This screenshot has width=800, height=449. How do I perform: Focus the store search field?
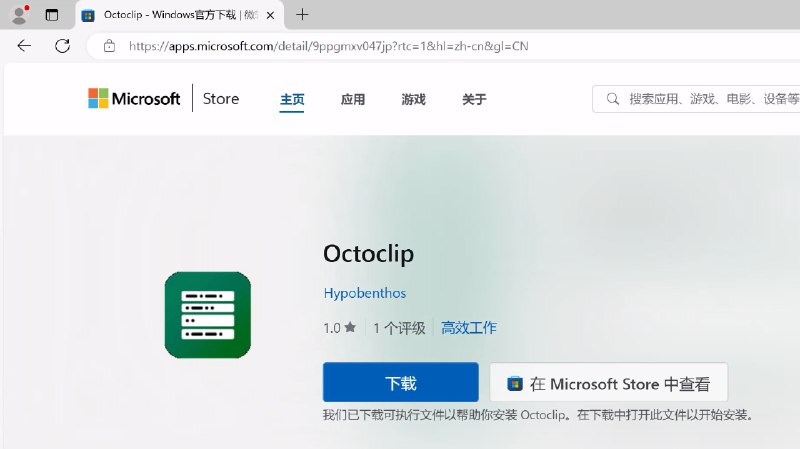tap(696, 99)
